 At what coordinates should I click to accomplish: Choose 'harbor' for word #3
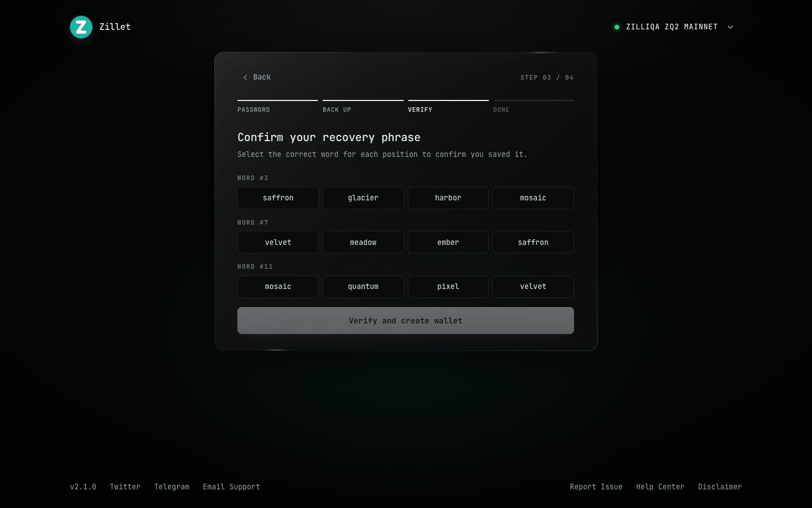(x=448, y=198)
